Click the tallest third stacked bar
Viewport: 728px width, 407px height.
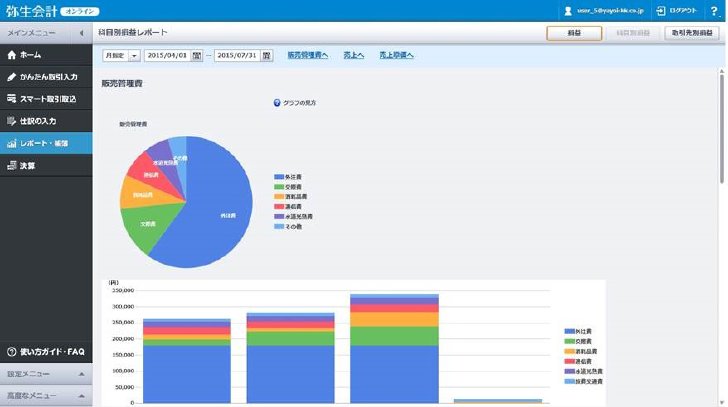point(394,349)
